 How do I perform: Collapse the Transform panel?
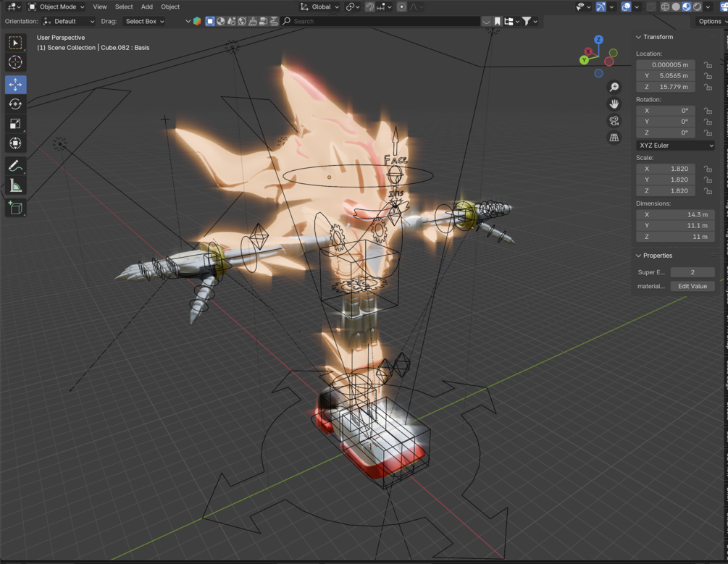pyautogui.click(x=638, y=37)
